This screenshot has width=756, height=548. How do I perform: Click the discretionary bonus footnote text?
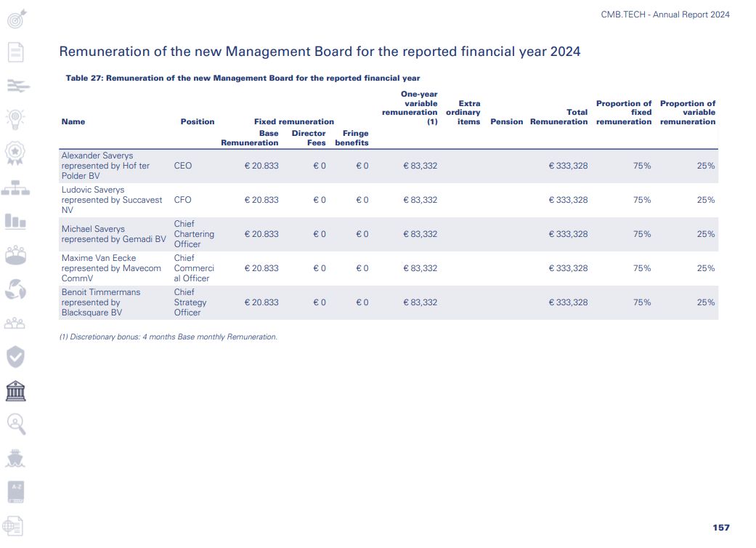point(168,337)
